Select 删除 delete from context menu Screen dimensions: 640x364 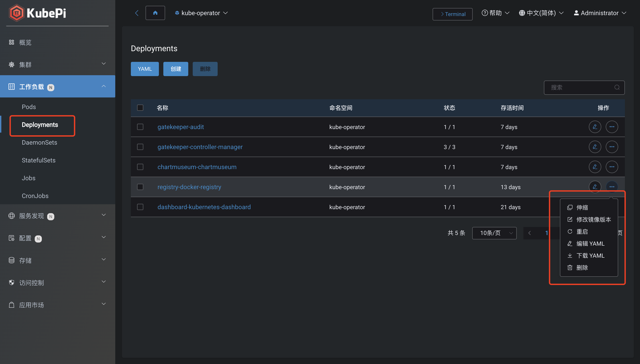coord(589,267)
